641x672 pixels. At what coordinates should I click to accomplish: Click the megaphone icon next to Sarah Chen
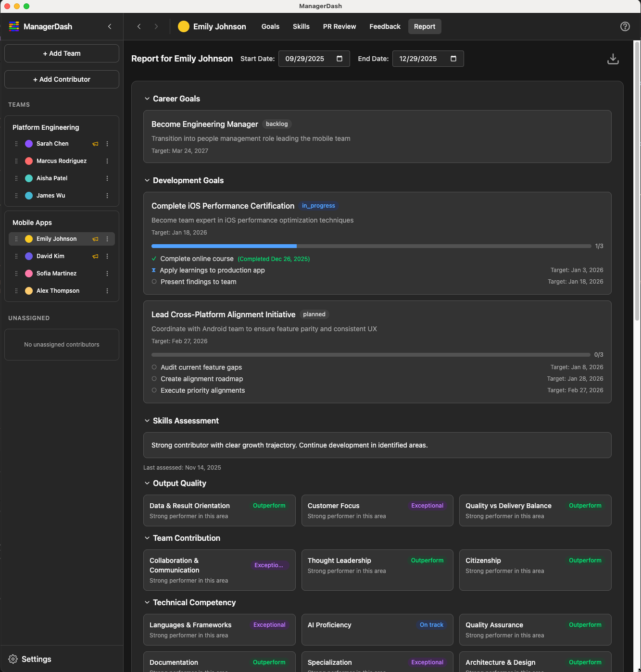[95, 143]
